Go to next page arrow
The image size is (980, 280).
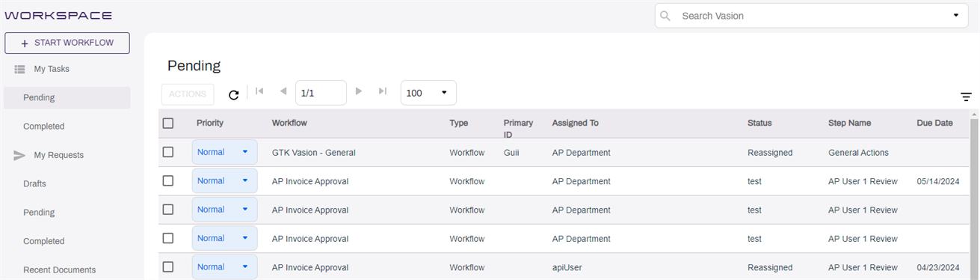[359, 91]
